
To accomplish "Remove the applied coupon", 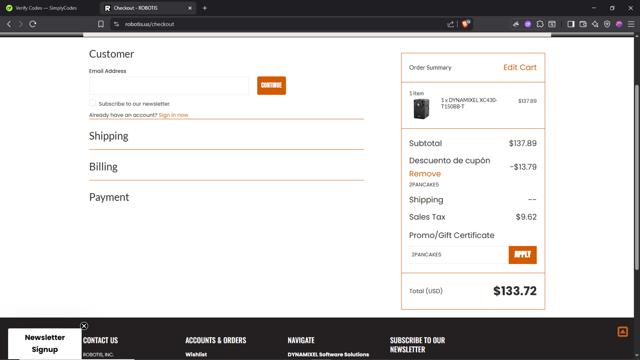I will click(x=425, y=173).
